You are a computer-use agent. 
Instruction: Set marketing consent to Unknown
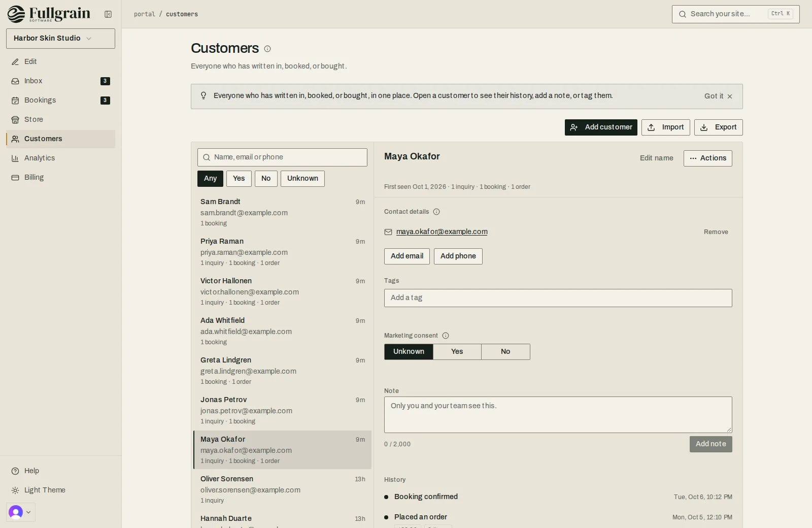pyautogui.click(x=409, y=352)
